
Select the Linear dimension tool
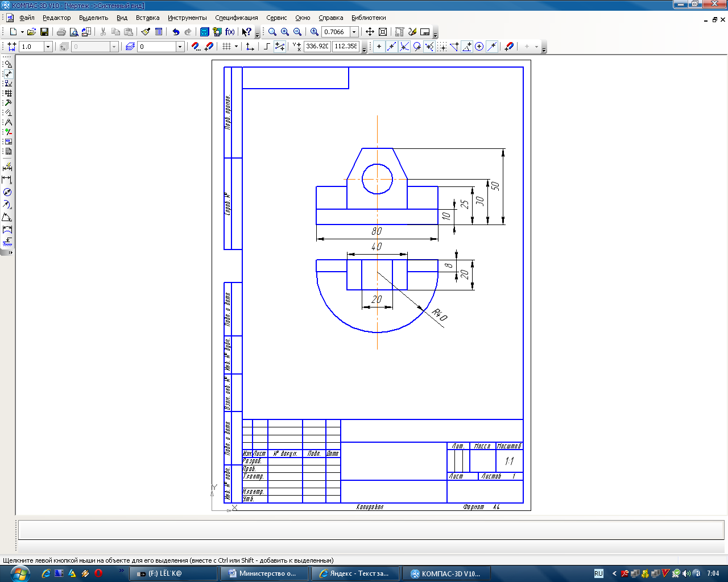point(7,180)
